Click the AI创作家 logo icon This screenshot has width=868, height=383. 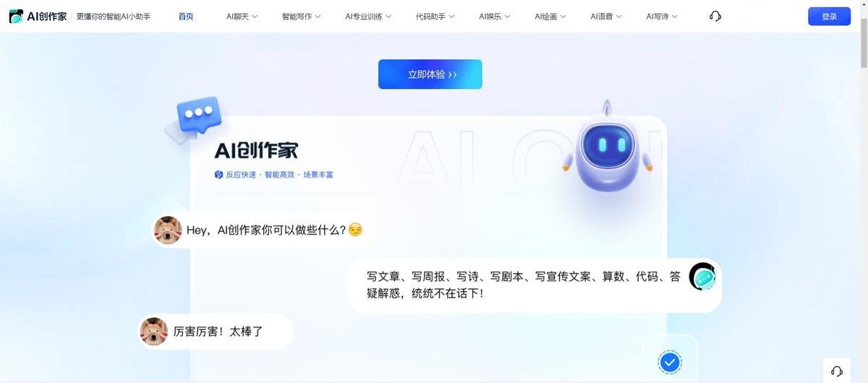click(x=16, y=16)
